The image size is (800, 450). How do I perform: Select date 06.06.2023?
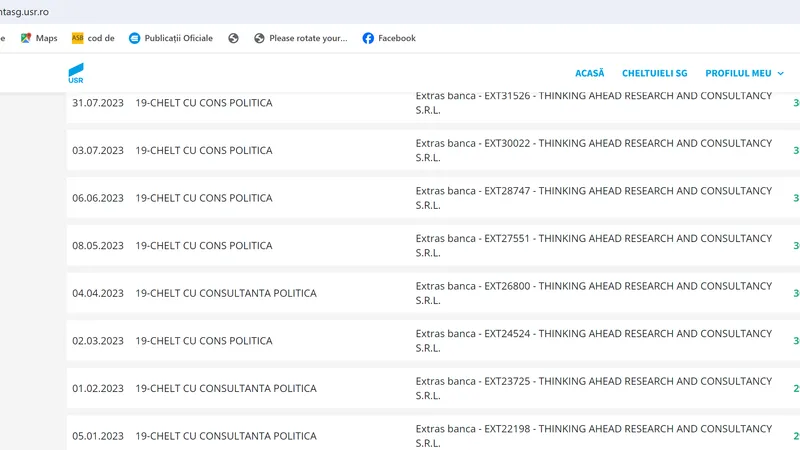coord(98,198)
